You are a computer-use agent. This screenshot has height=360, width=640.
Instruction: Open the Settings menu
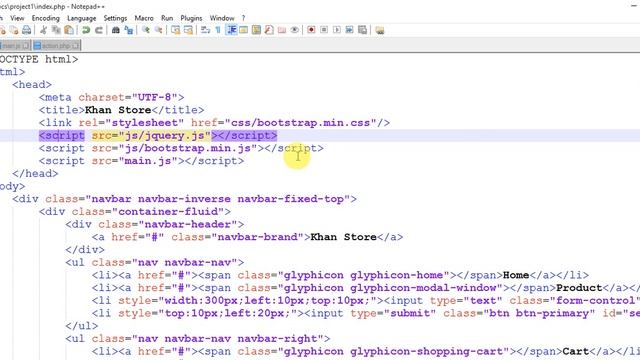tap(115, 18)
